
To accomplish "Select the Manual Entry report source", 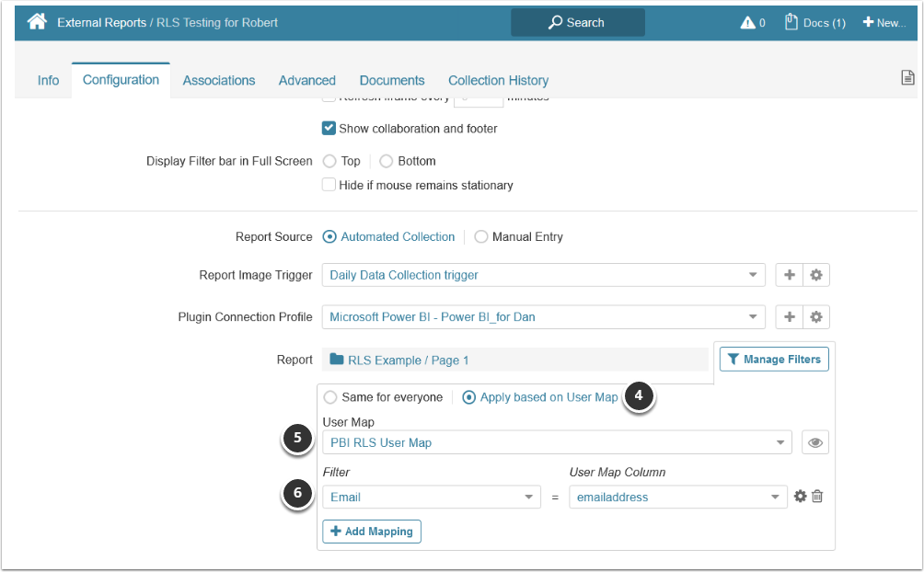I will pos(481,237).
